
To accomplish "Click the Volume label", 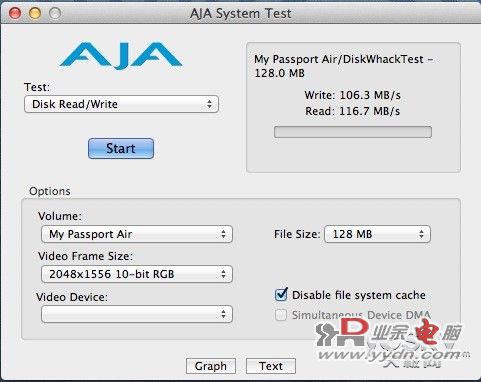I will tap(60, 216).
